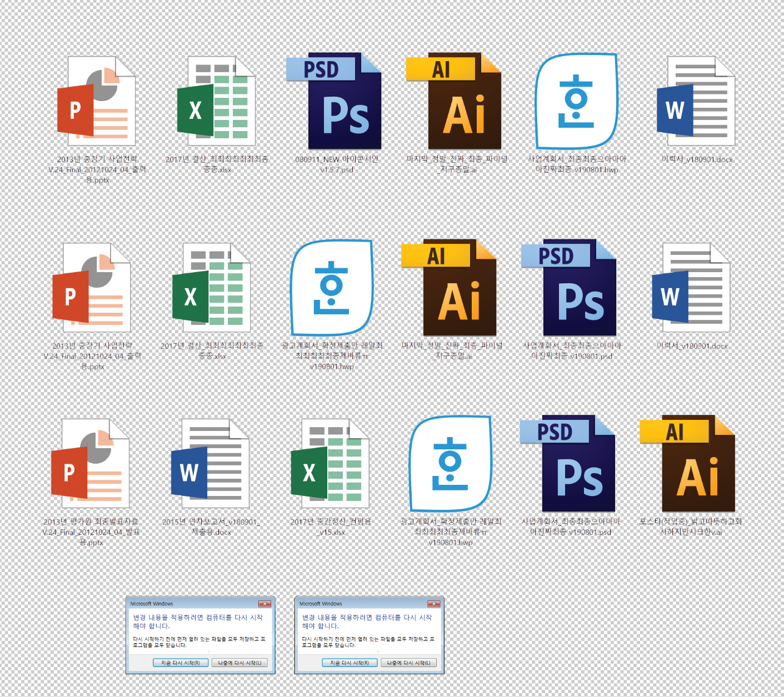Click 지금 다시 시작(R) in left dialog
This screenshot has width=784, height=697.
point(181,663)
